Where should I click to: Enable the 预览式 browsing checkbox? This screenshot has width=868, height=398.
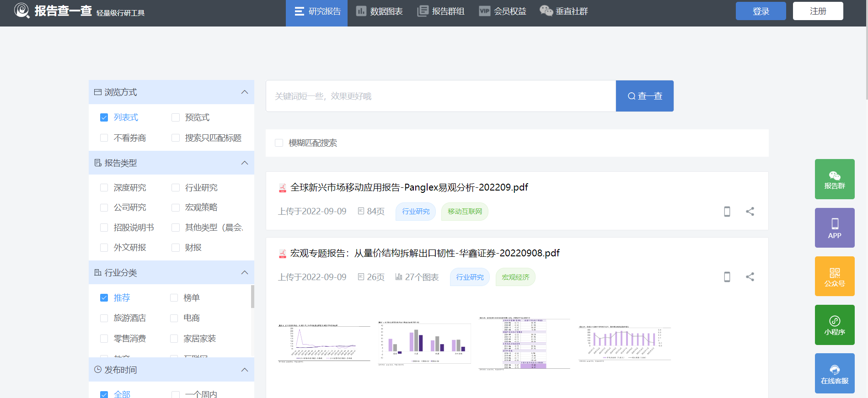(176, 117)
